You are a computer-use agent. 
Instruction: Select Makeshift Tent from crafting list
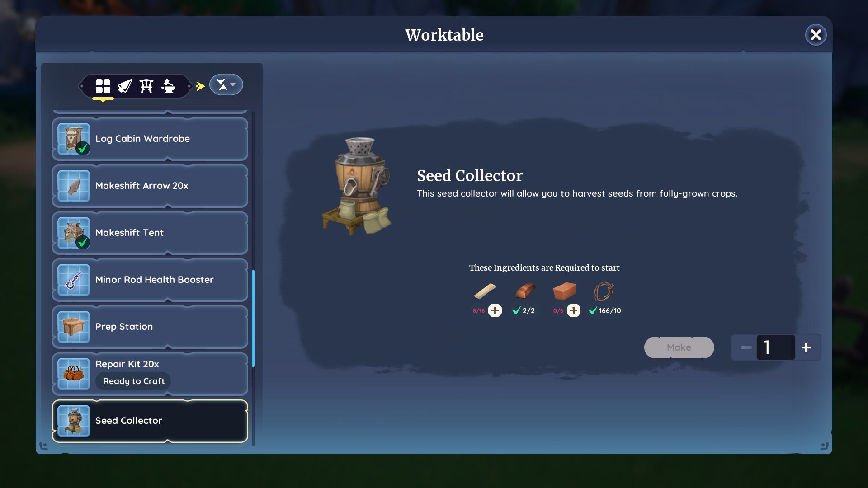coord(150,232)
